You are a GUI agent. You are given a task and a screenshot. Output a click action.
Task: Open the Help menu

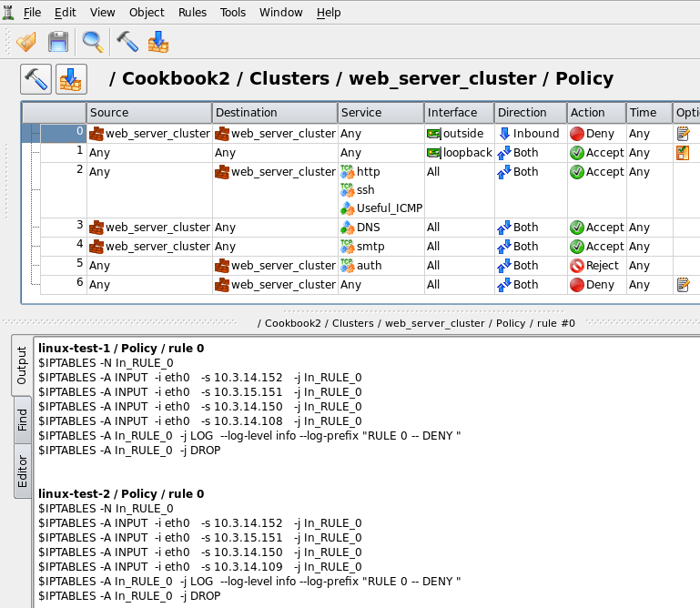tap(329, 13)
